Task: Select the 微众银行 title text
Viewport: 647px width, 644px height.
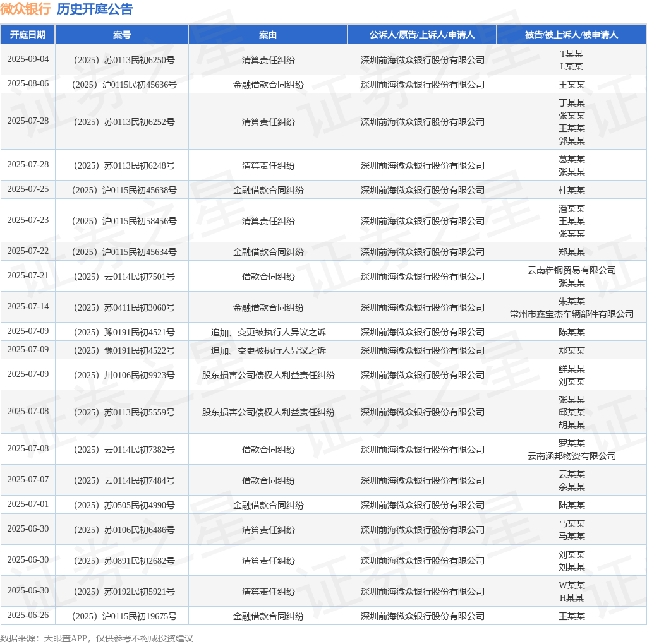Action: click(25, 9)
